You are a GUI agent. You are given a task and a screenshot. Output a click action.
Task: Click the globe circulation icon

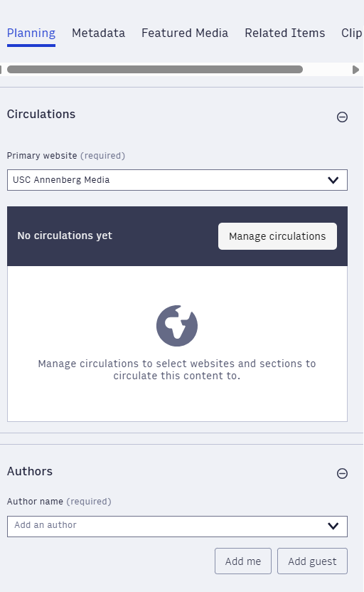click(177, 326)
